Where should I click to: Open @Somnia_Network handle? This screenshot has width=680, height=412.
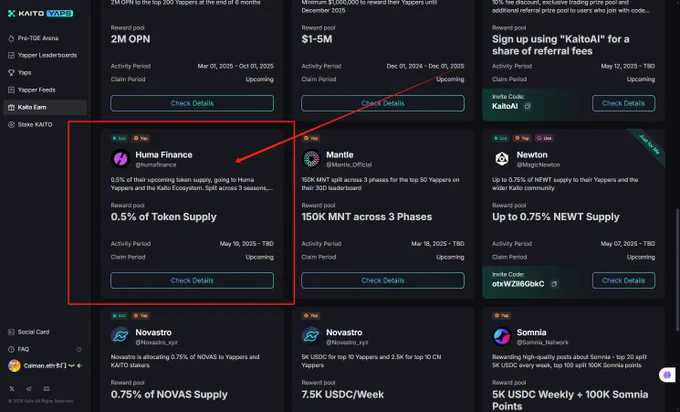click(542, 343)
